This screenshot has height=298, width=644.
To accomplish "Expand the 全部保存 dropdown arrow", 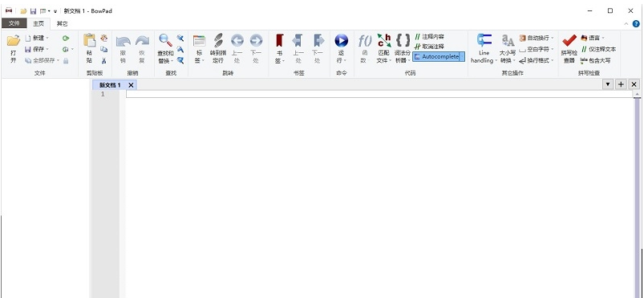I will click(58, 60).
